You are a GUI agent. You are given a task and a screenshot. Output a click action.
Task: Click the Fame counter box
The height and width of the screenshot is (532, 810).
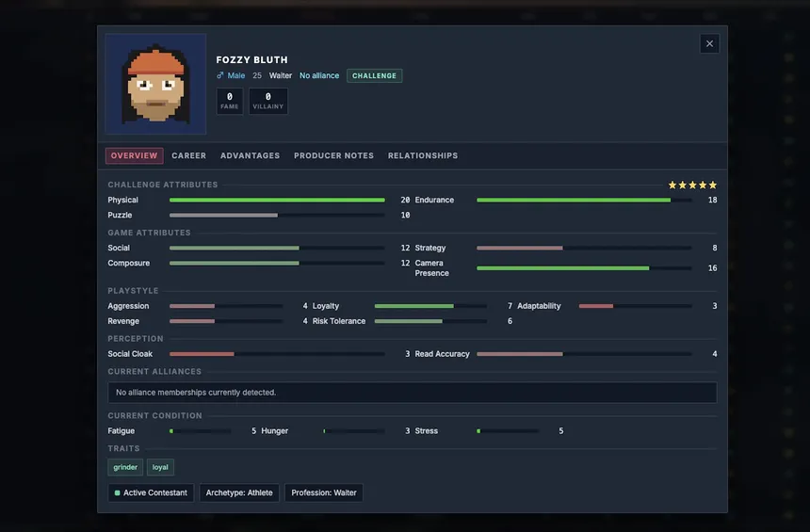pyautogui.click(x=229, y=101)
